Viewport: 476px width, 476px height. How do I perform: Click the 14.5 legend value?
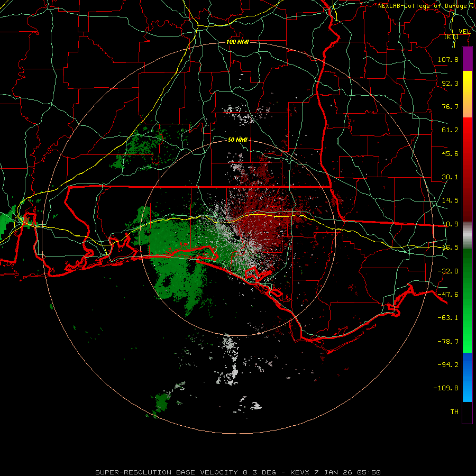click(450, 200)
